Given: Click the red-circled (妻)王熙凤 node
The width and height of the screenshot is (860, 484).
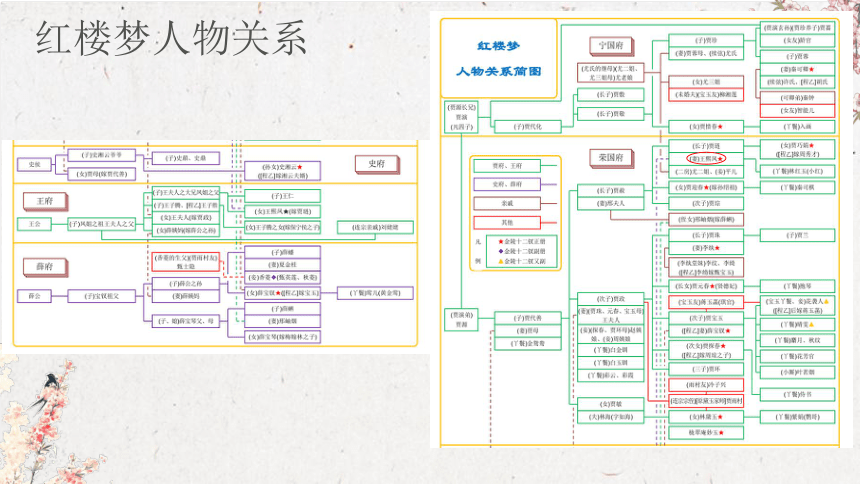Looking at the screenshot, I should tap(706, 159).
